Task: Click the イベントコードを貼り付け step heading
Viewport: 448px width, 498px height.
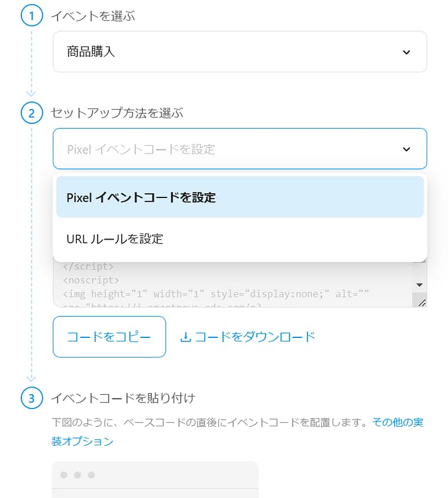Action: coord(123,398)
